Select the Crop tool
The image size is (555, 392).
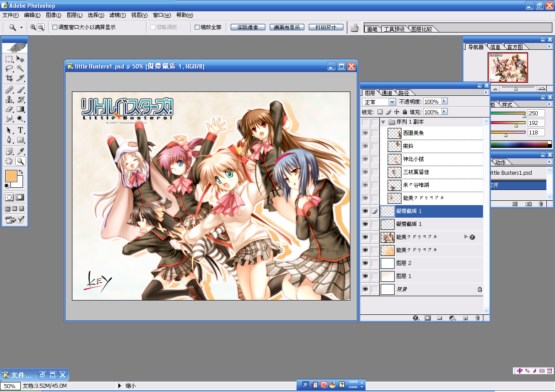tap(9, 78)
